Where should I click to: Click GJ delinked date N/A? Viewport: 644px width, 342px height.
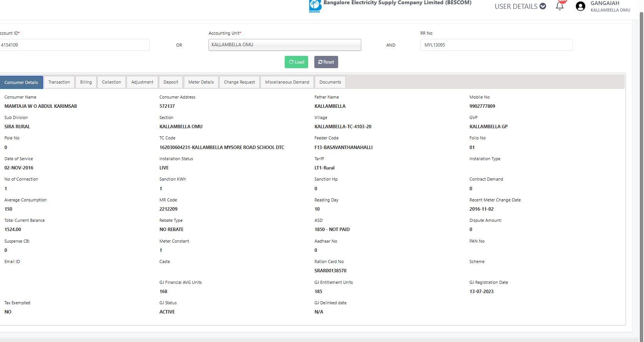[x=319, y=312]
